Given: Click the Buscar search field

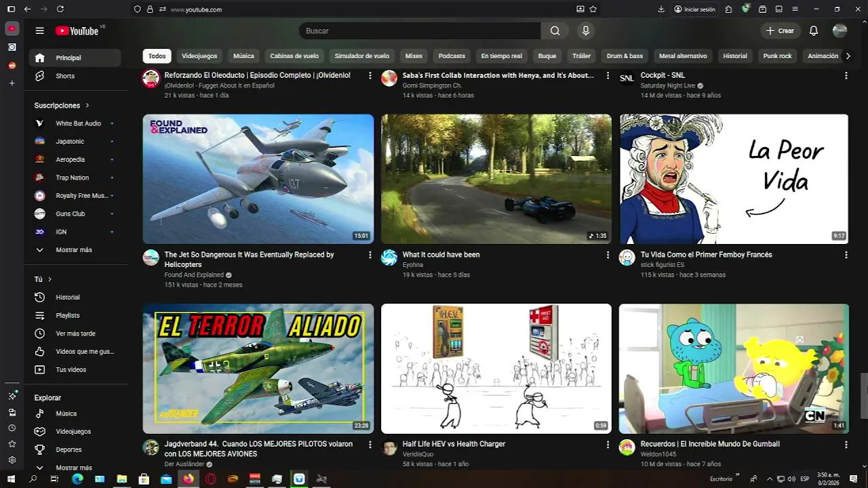Looking at the screenshot, I should 420,30.
